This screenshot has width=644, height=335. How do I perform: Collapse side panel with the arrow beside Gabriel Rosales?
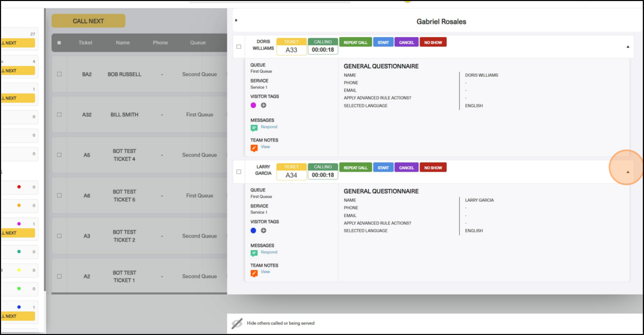(236, 20)
